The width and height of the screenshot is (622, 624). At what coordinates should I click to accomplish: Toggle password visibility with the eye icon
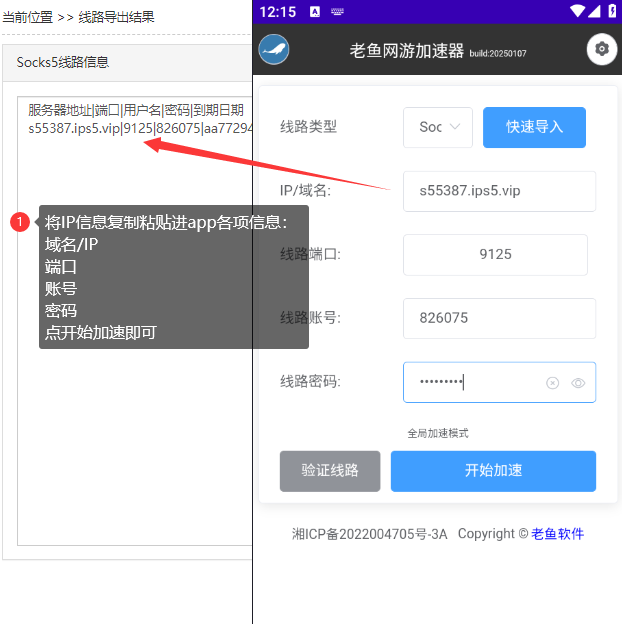pyautogui.click(x=578, y=383)
